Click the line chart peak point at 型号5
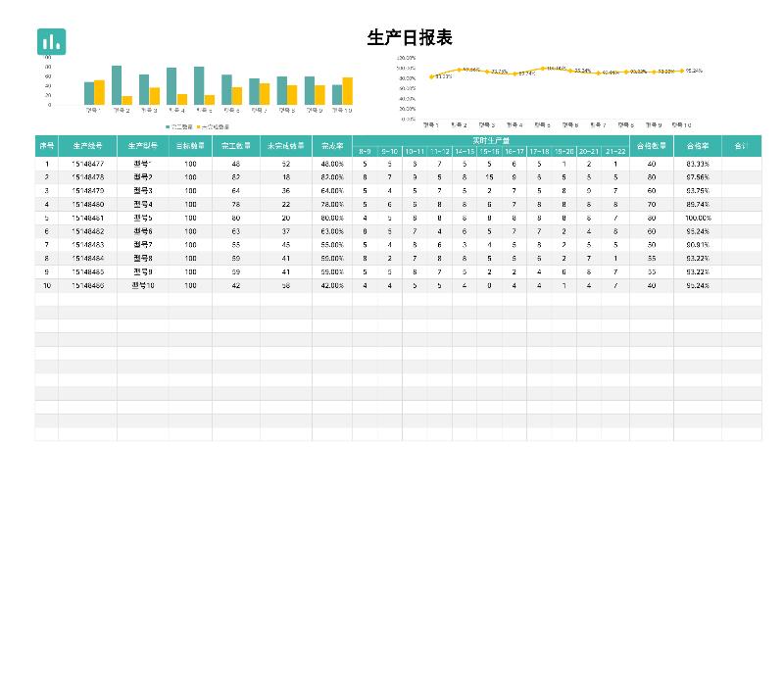Screen dimensions: 784x686 tap(543, 69)
